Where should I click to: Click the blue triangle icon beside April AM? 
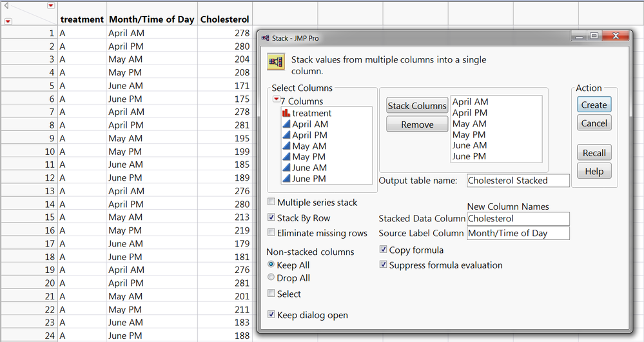tap(286, 125)
